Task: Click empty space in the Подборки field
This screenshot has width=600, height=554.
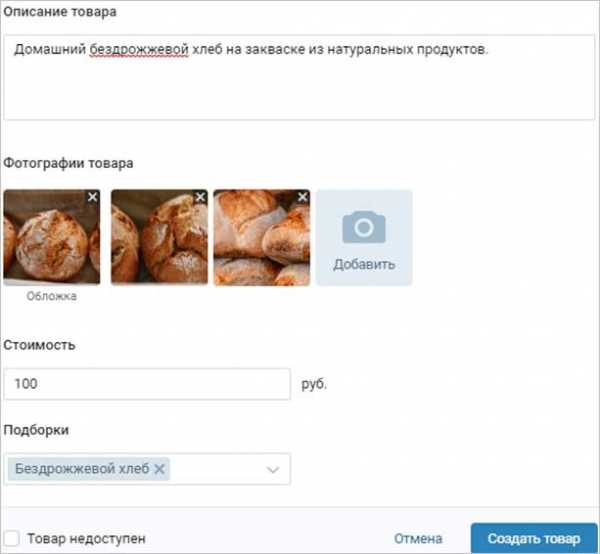Action: point(216,469)
